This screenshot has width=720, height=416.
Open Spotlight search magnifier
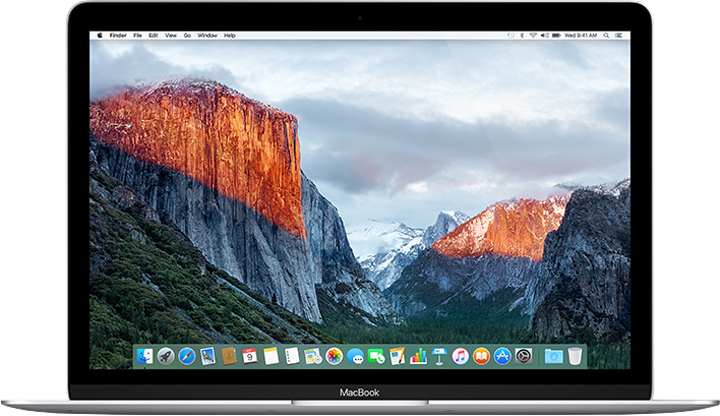tap(607, 35)
